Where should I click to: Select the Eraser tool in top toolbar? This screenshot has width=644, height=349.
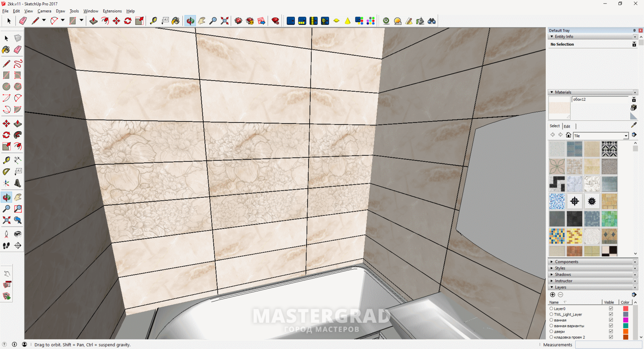click(x=23, y=21)
